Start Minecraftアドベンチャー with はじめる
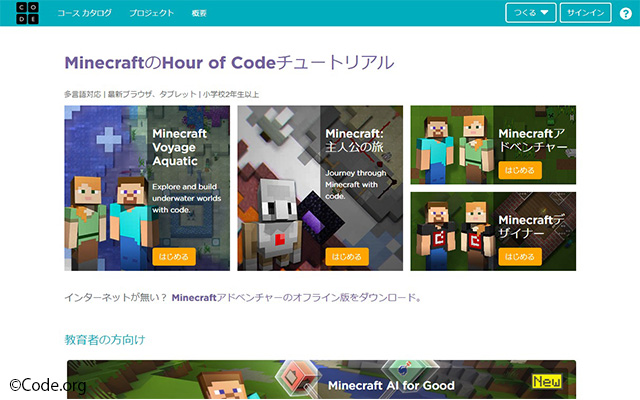 [x=520, y=170]
